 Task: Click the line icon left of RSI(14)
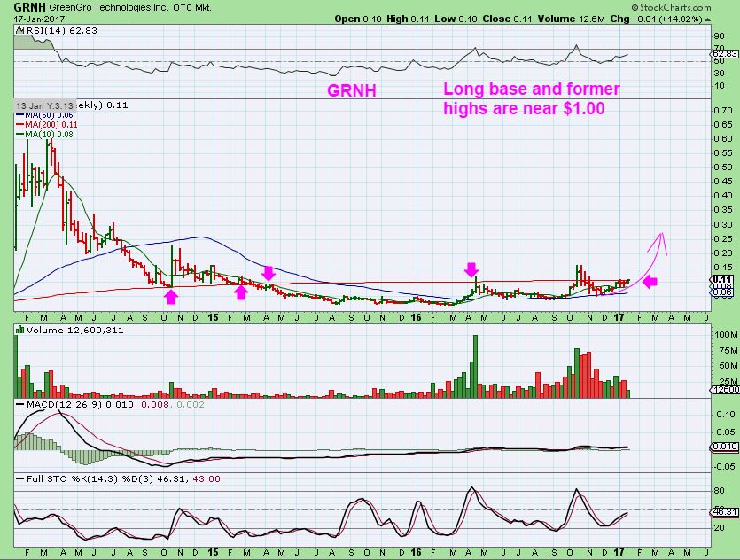(19, 31)
